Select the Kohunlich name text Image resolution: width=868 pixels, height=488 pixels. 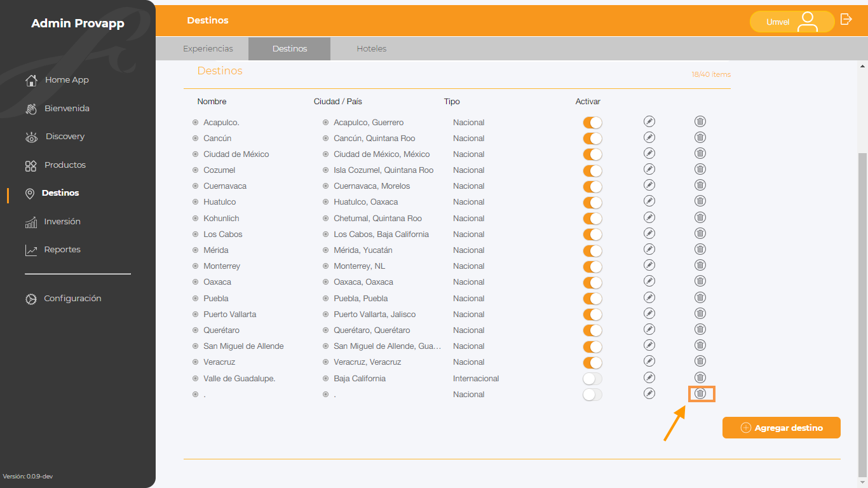221,219
